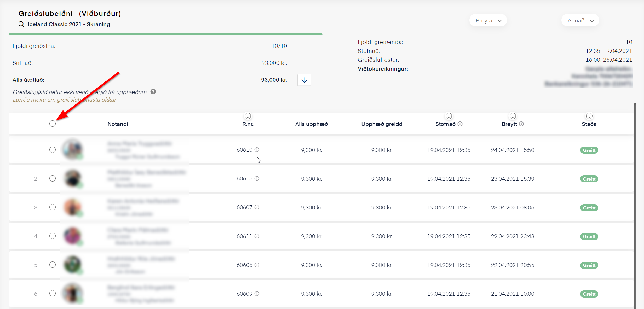The width and height of the screenshot is (644, 309).
Task: Click the Notandi column header
Action: click(118, 124)
